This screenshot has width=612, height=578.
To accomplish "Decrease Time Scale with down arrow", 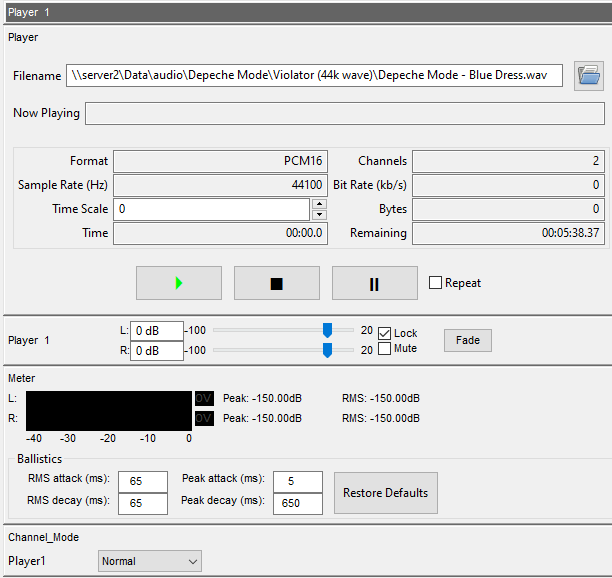I will [319, 214].
